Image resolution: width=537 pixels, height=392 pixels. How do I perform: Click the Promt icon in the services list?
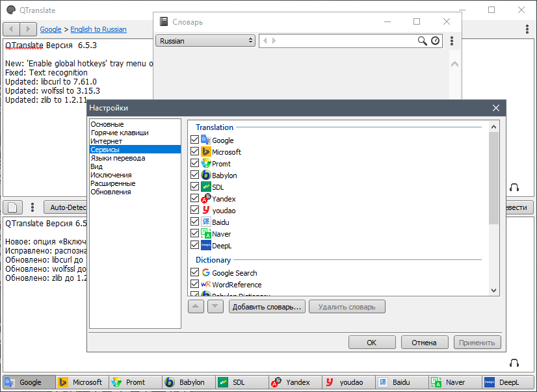pyautogui.click(x=206, y=163)
